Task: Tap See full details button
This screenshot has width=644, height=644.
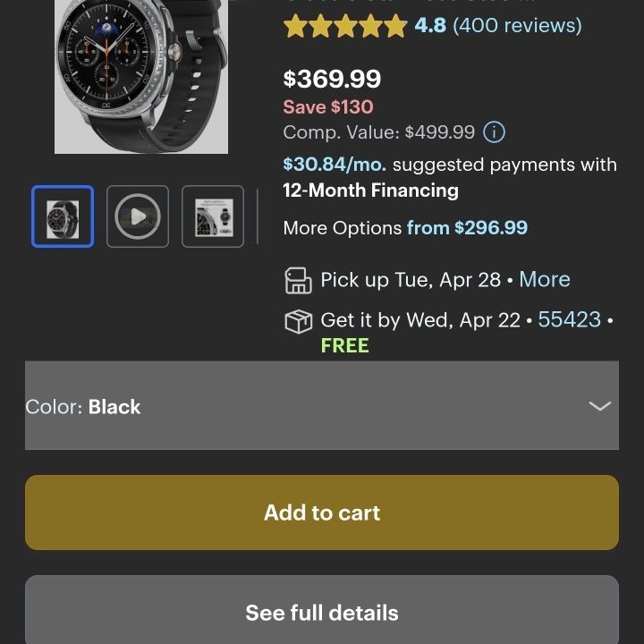Action: [322, 610]
